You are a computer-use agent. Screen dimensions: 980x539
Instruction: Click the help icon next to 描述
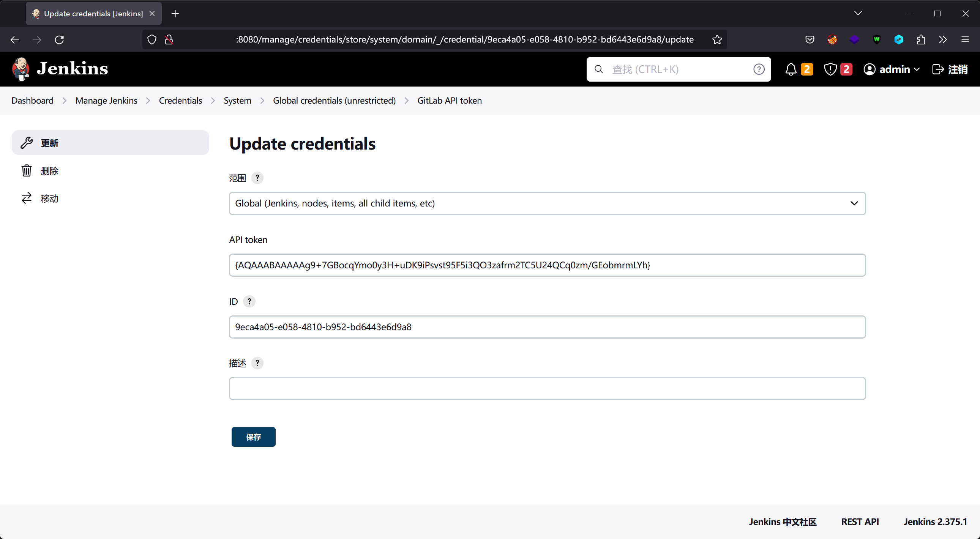(x=257, y=363)
